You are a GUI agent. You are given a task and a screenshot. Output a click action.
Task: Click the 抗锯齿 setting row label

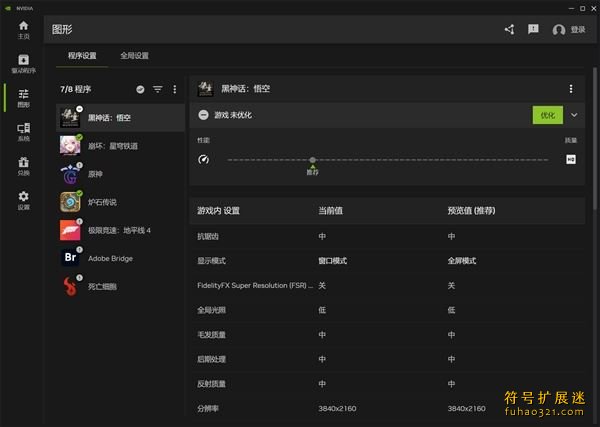click(208, 237)
